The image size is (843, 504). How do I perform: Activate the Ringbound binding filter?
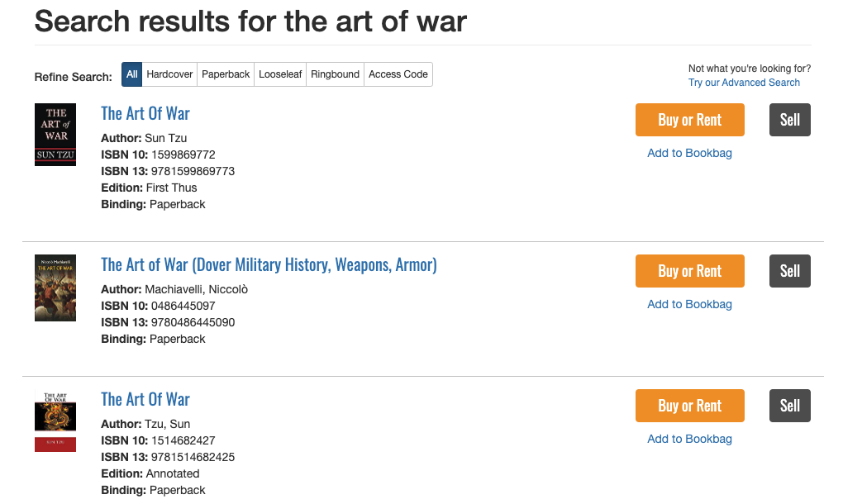click(x=335, y=74)
